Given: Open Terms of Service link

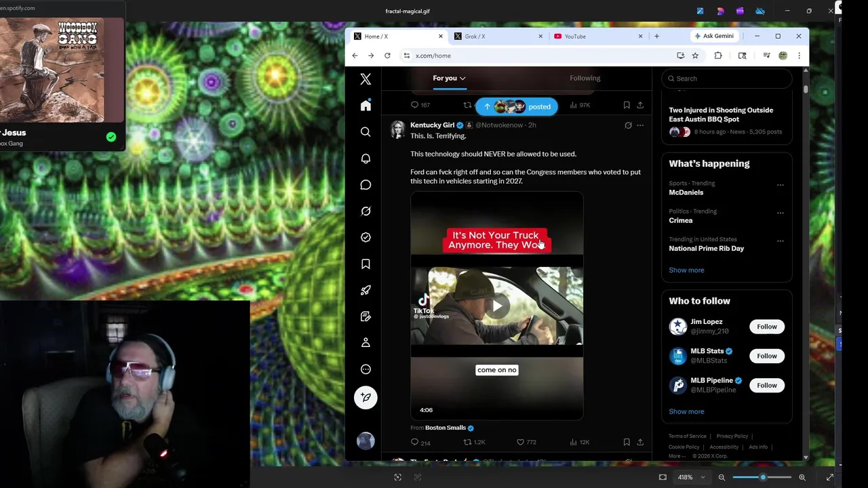Looking at the screenshot, I should (688, 436).
